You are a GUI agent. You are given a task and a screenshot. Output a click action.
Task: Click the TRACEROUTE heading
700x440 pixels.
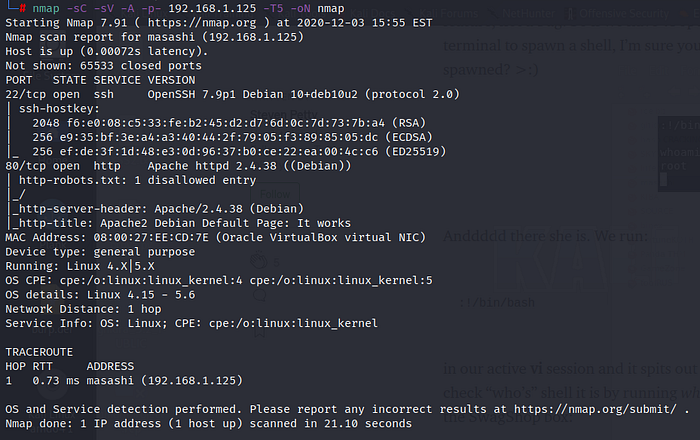(39, 353)
